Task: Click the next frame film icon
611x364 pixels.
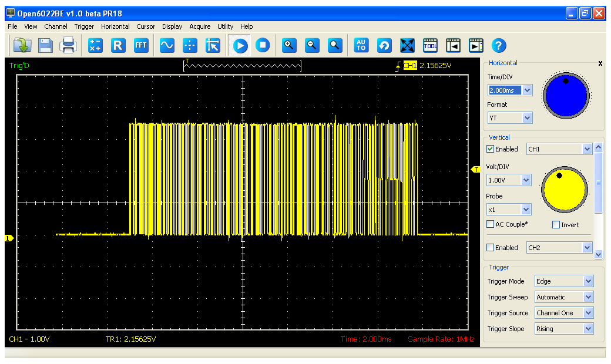Action: pyautogui.click(x=476, y=46)
